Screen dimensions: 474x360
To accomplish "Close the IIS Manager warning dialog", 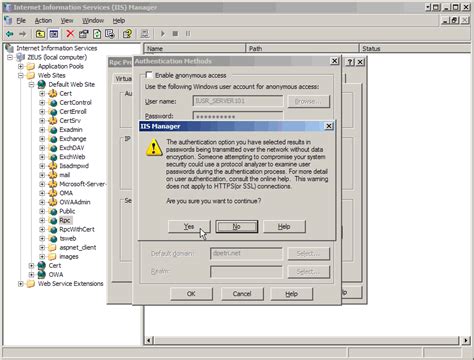I will click(x=329, y=126).
